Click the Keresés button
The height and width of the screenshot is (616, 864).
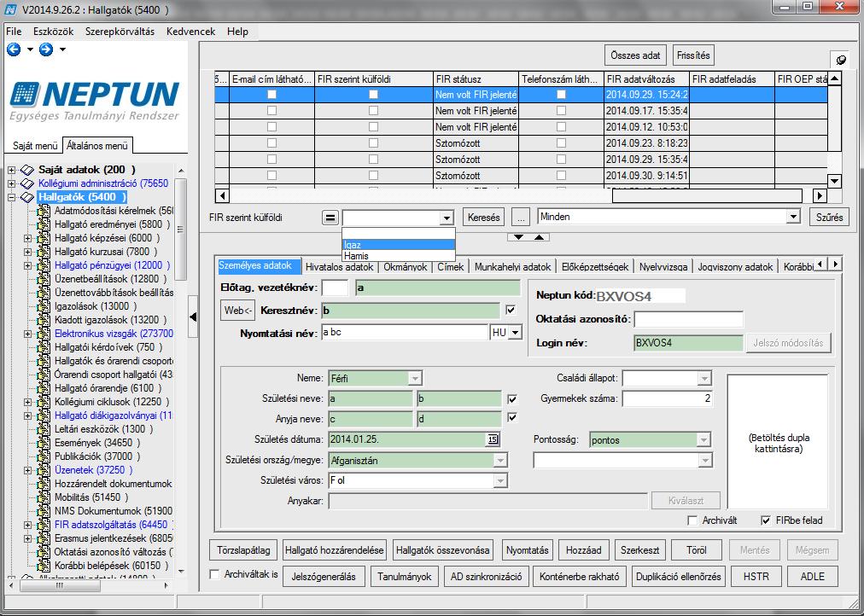(484, 218)
